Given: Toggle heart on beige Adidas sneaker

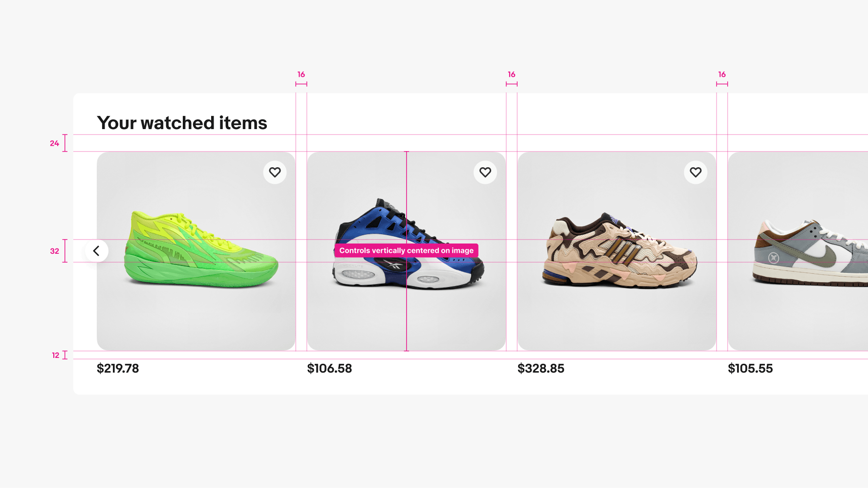Looking at the screenshot, I should coord(695,173).
